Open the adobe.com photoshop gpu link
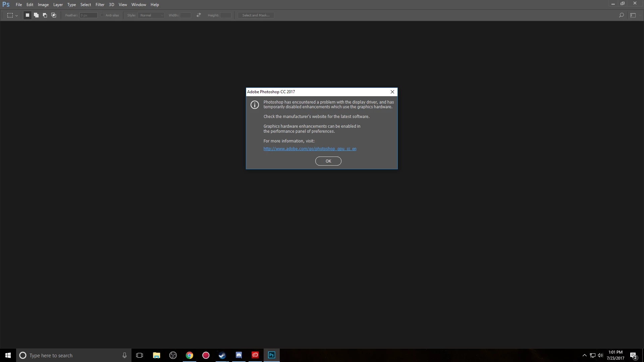This screenshot has width=644, height=362. coord(310,149)
